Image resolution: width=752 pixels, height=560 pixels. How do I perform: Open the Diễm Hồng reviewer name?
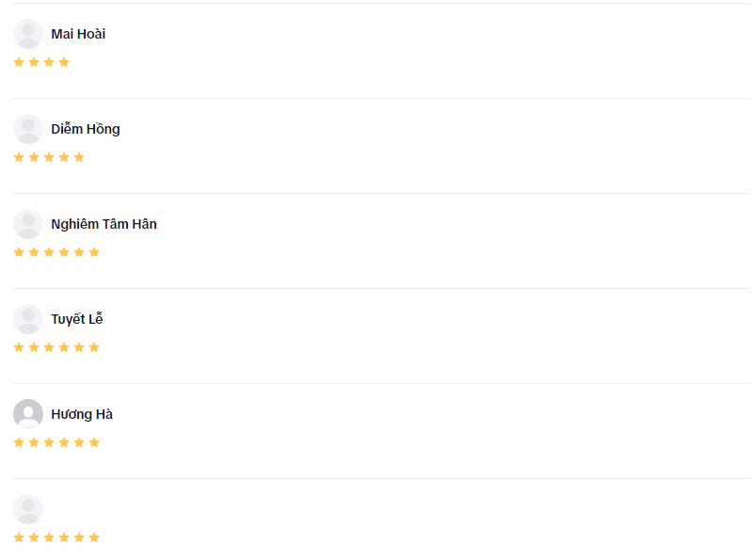[x=86, y=129]
